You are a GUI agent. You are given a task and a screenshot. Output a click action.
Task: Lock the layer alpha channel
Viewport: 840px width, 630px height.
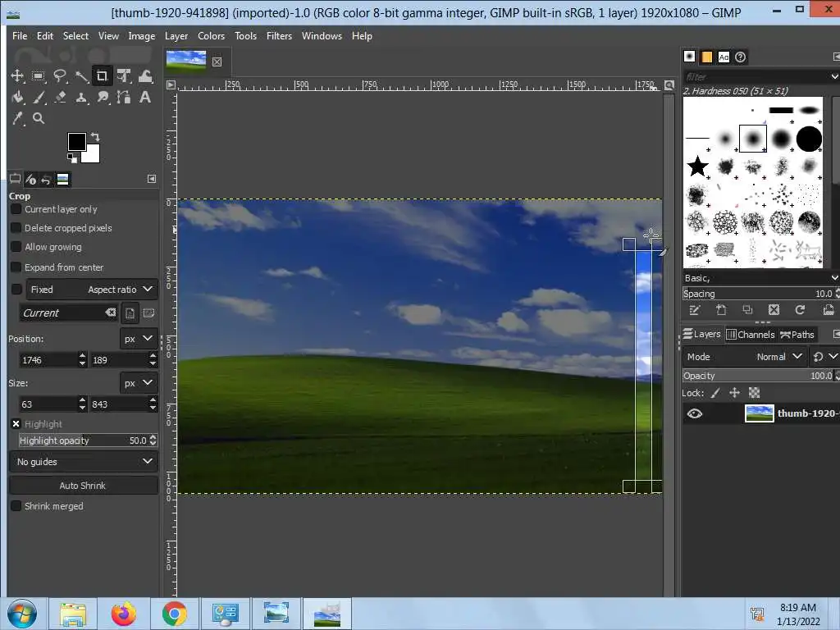click(x=755, y=393)
